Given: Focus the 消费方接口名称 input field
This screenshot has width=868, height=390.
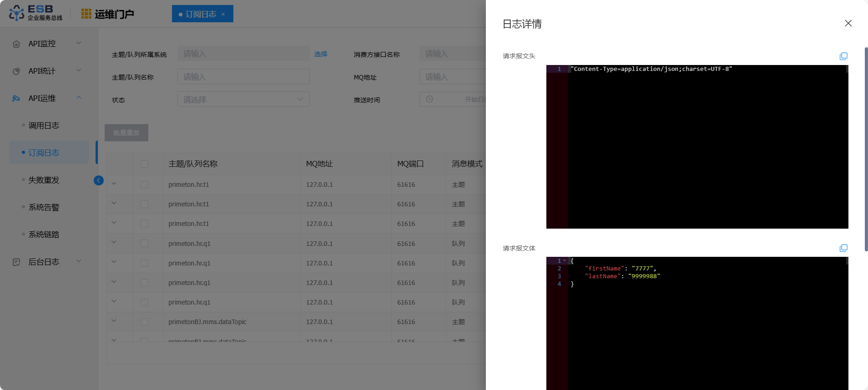Looking at the screenshot, I should point(453,54).
